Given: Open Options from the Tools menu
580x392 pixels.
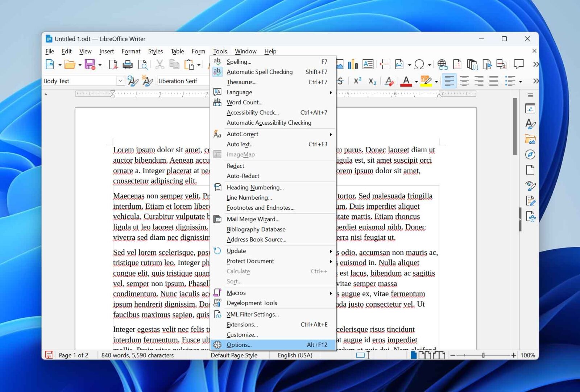Looking at the screenshot, I should [x=240, y=345].
